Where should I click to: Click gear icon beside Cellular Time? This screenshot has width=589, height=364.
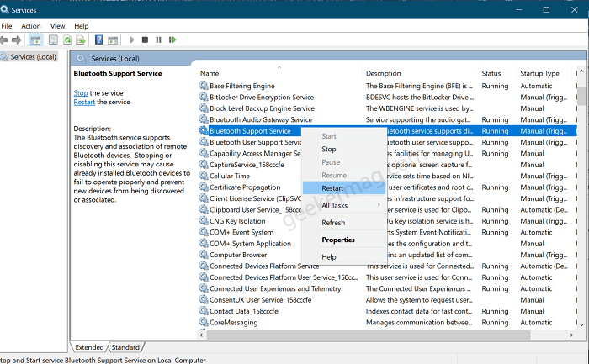[x=204, y=176]
